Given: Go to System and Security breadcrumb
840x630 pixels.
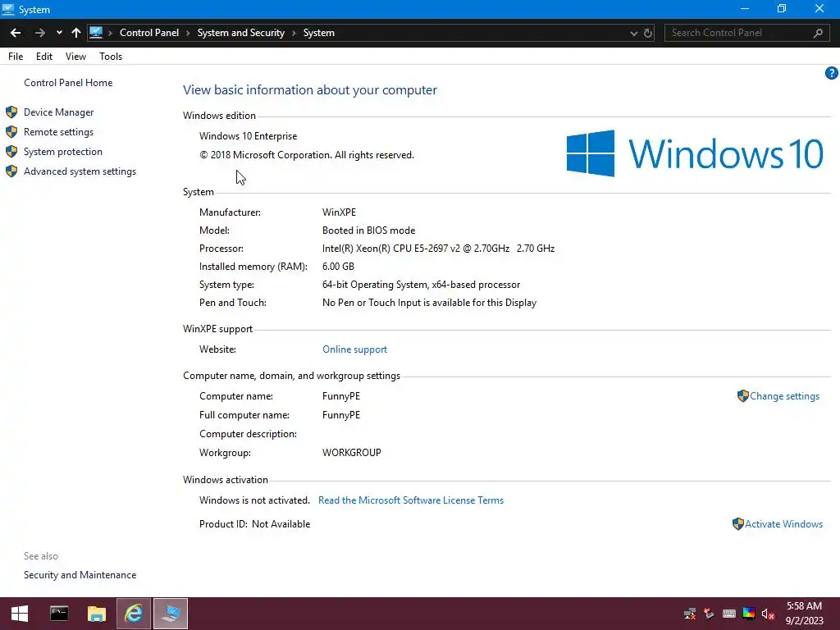Looking at the screenshot, I should 240,33.
